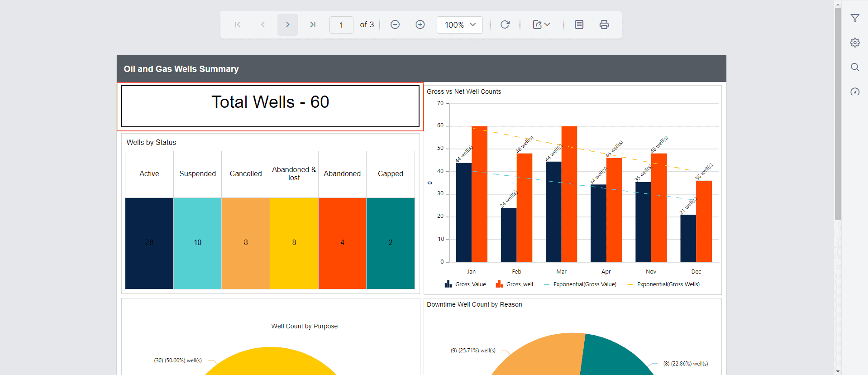Click the Suspended column header
Screen dimensions: 868x375
point(197,174)
